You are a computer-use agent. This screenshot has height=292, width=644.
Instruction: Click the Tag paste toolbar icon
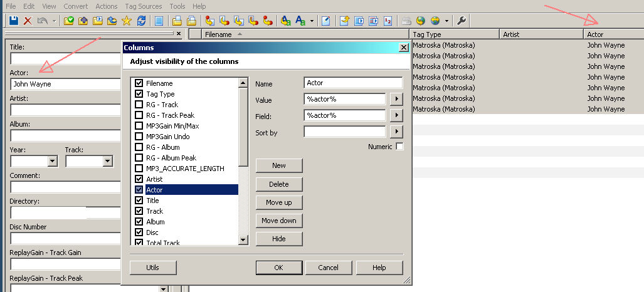[x=191, y=21]
